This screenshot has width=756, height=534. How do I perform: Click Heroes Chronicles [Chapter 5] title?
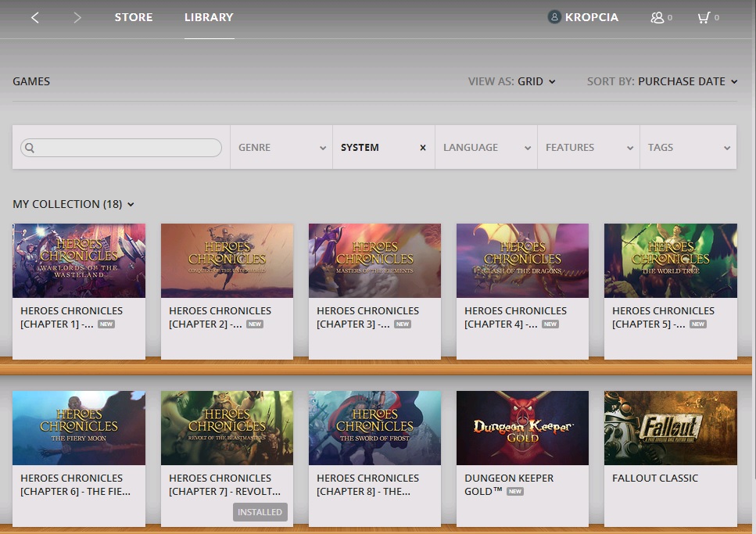(664, 317)
